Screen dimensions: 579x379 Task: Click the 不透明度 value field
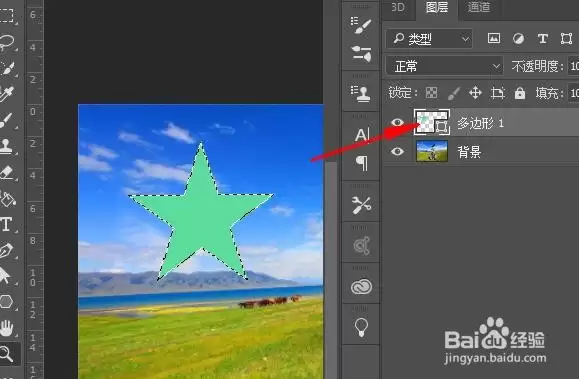click(573, 66)
